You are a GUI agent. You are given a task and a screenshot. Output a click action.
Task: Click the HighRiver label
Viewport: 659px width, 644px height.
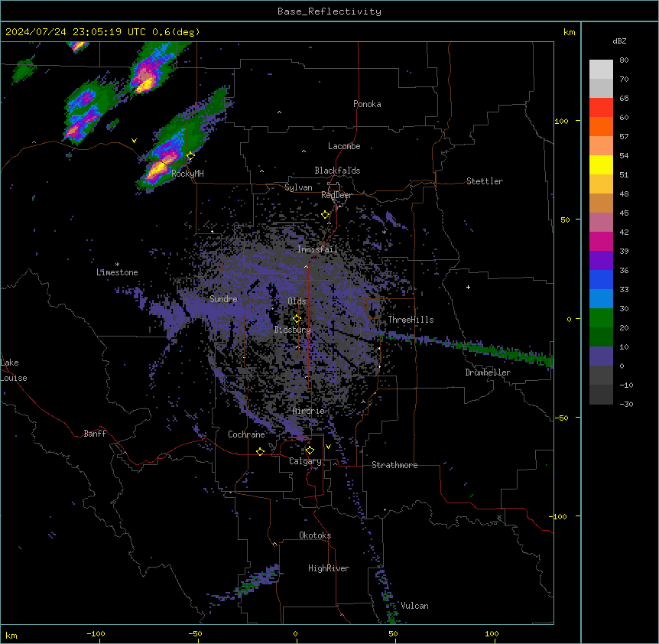tap(329, 568)
